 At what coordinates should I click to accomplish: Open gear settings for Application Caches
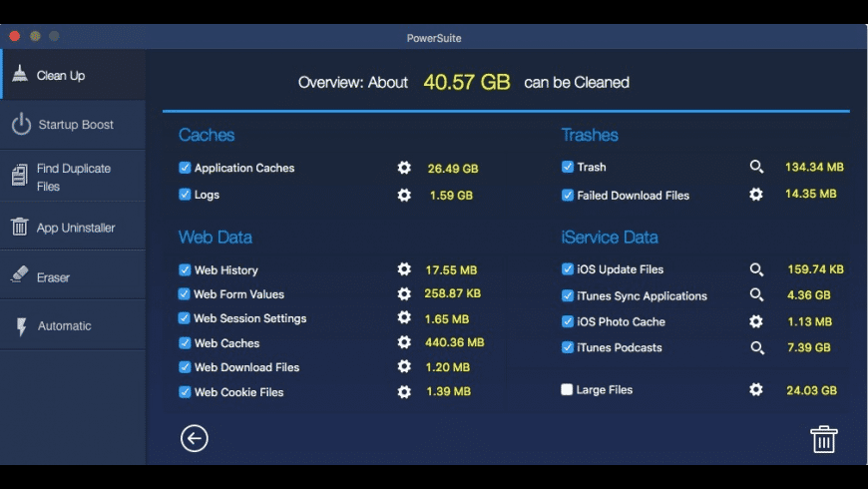coord(404,168)
